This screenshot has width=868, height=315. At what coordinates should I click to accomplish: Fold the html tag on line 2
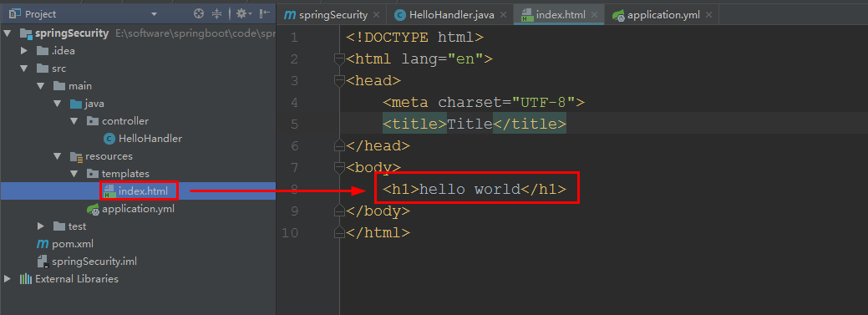339,58
